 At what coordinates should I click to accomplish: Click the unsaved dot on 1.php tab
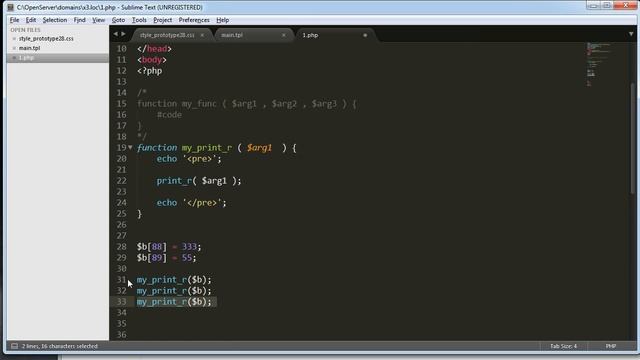(365, 35)
